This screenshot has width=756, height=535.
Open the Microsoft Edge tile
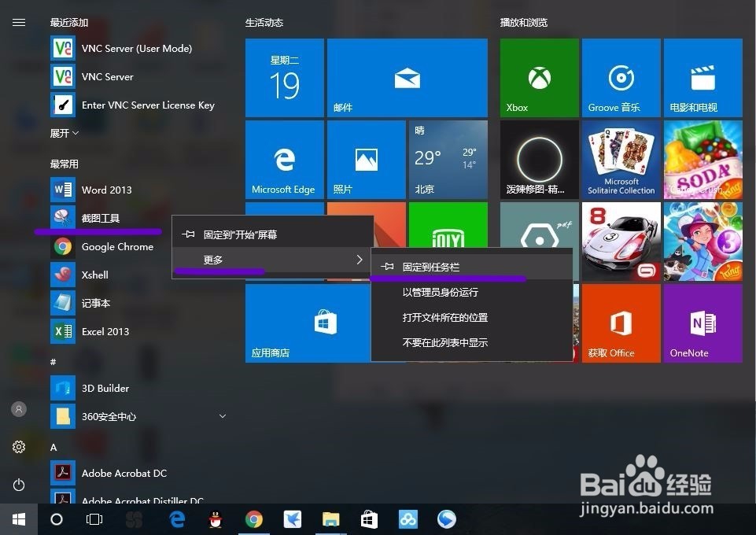(285, 160)
